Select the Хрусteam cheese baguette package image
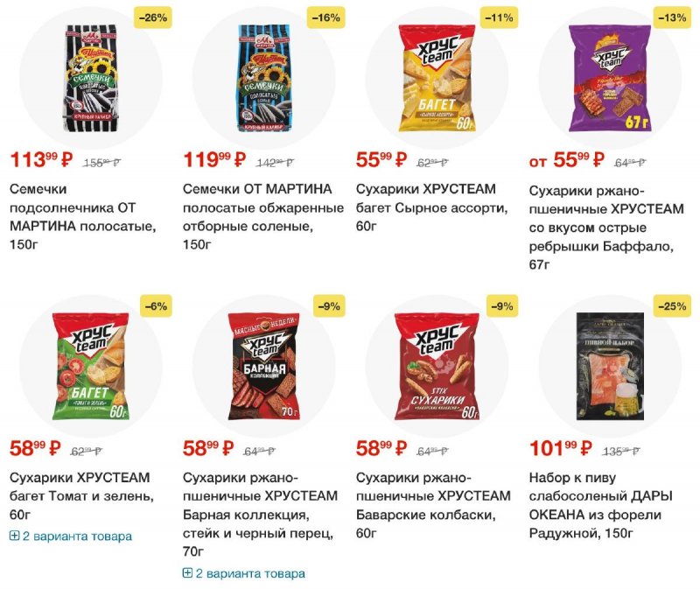Image resolution: width=700 pixels, height=589 pixels. pos(437,78)
